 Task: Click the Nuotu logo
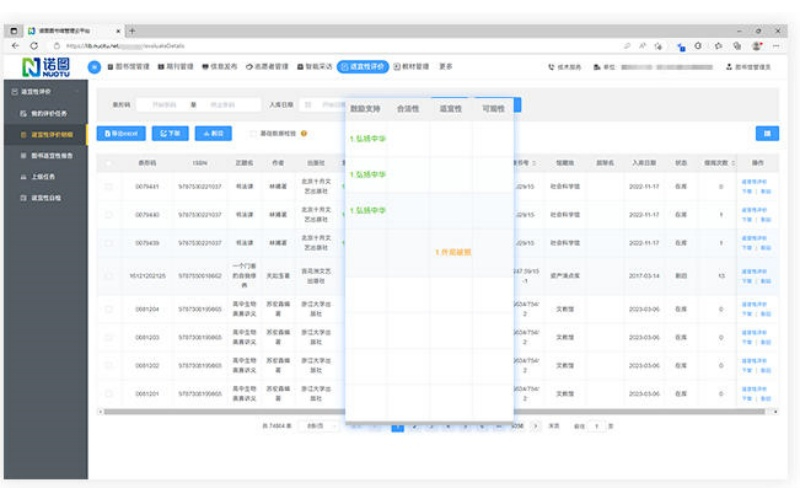coord(46,67)
